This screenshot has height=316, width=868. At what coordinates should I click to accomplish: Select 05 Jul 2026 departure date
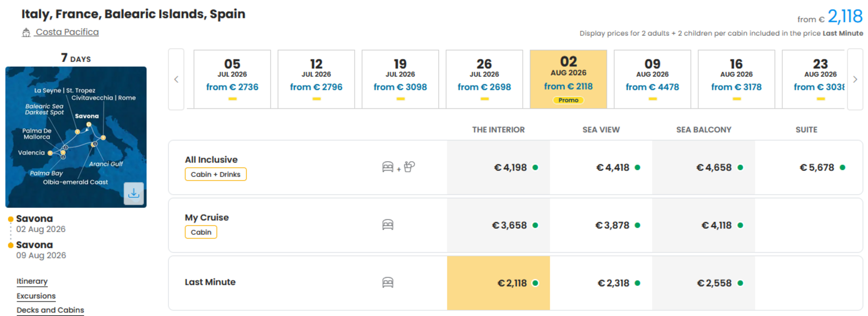[x=232, y=79]
